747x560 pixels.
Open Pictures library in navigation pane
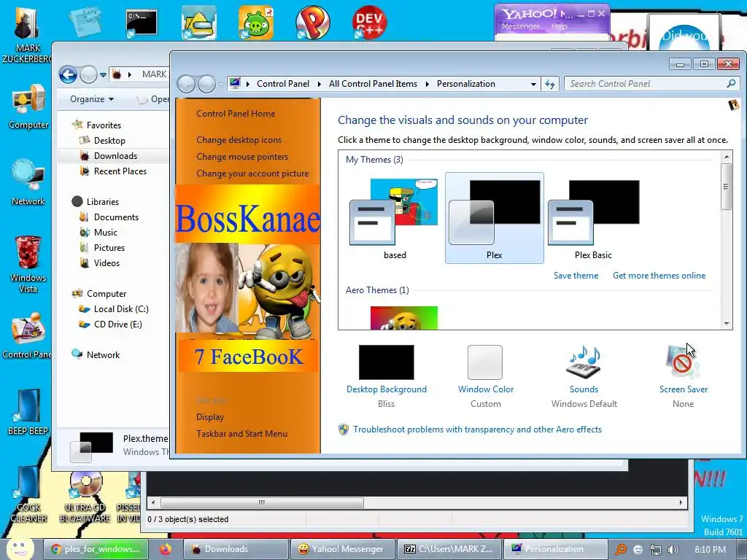click(x=109, y=248)
